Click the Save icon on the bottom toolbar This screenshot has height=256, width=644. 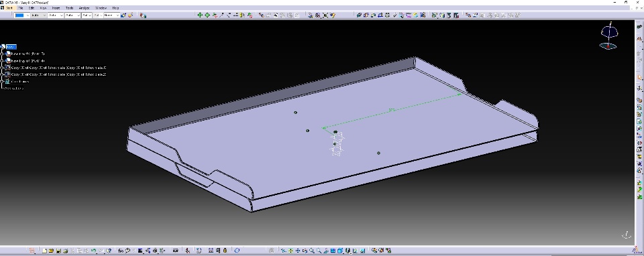(58, 251)
